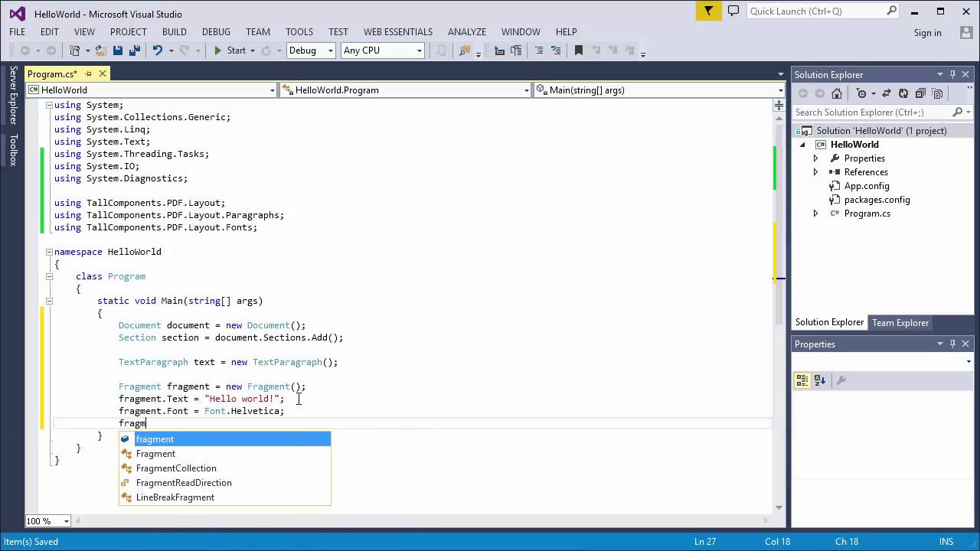Collapse the HelloWorld project node
The image size is (980, 551).
coord(802,145)
